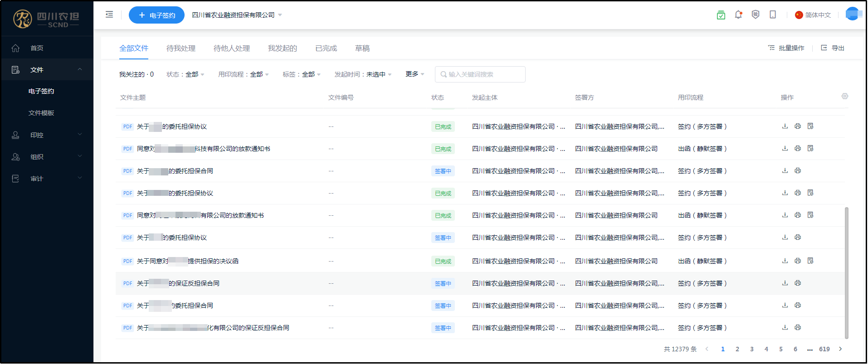This screenshot has width=868, height=364.
Task: Open table column settings gear
Action: tap(845, 96)
